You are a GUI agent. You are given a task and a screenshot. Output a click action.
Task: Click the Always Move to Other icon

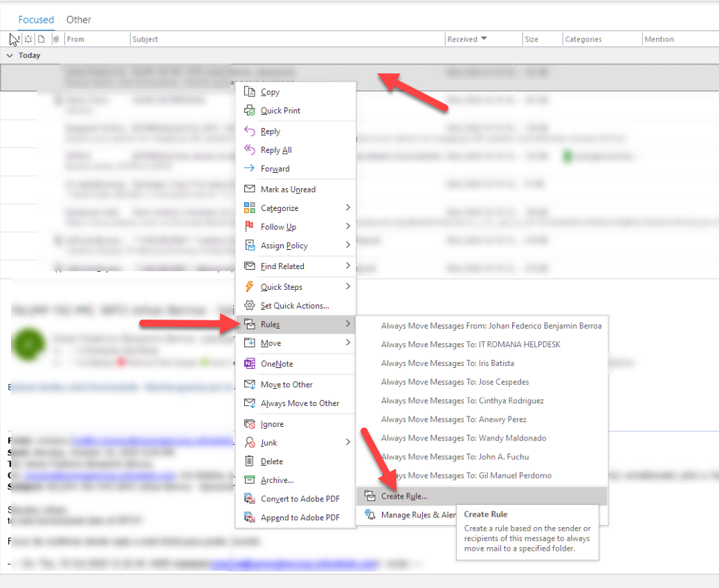pos(249,403)
